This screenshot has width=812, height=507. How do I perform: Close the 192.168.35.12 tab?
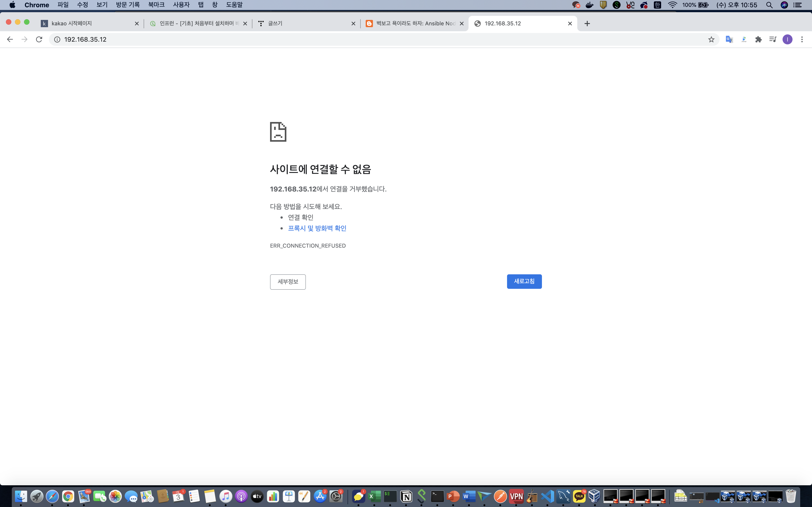(x=570, y=24)
